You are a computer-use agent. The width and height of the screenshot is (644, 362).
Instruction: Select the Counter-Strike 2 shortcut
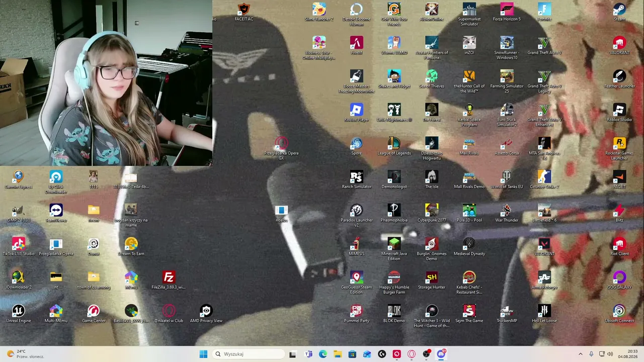[544, 180]
